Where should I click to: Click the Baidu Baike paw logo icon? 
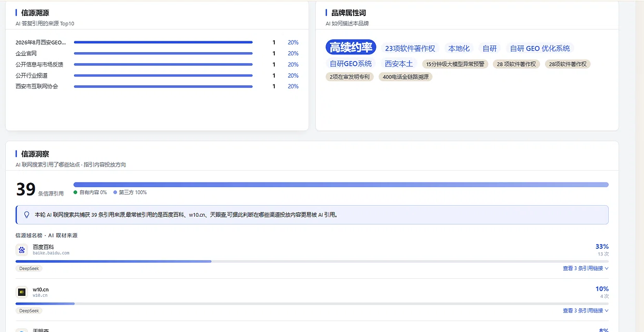(x=22, y=250)
